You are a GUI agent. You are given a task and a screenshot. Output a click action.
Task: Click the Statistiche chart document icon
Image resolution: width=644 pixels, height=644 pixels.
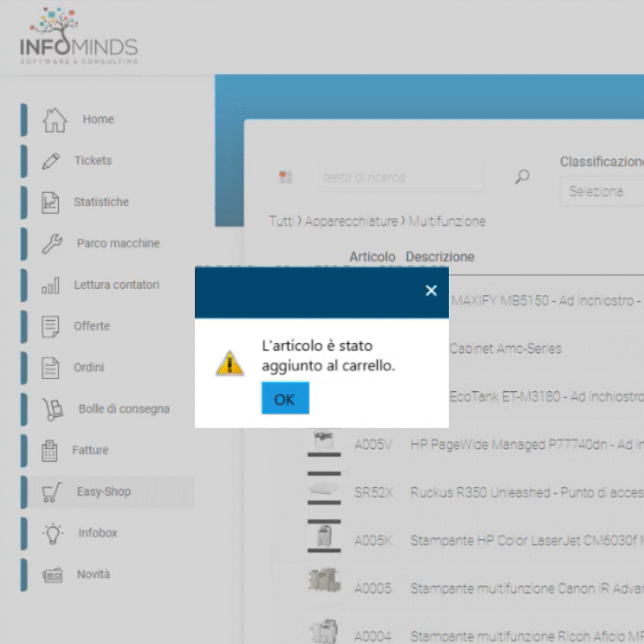50,203
